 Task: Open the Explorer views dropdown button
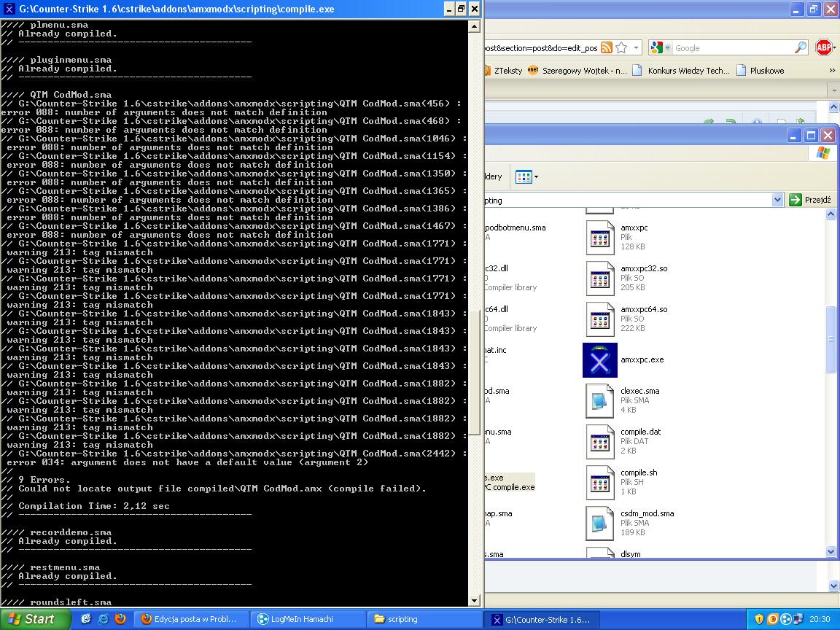pos(526,176)
